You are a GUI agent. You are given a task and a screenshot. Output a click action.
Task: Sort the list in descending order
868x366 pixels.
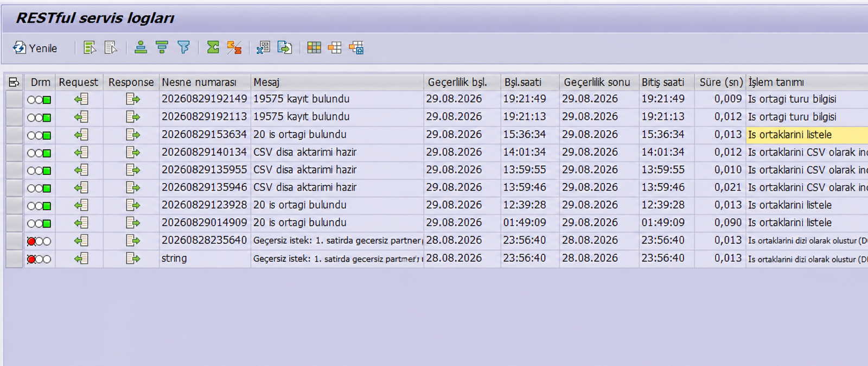click(162, 48)
